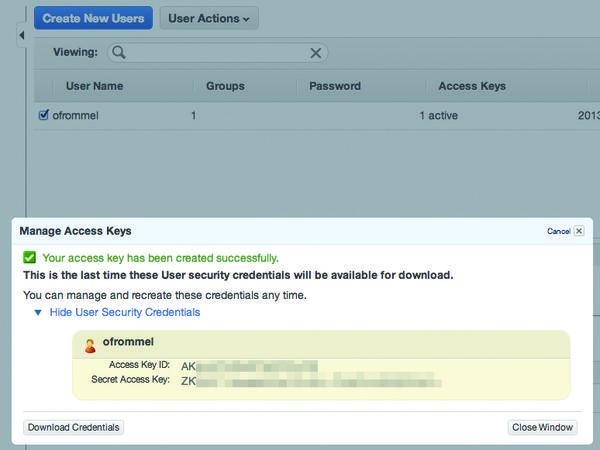Sort by Password column header
The image size is (600, 450).
pos(335,86)
